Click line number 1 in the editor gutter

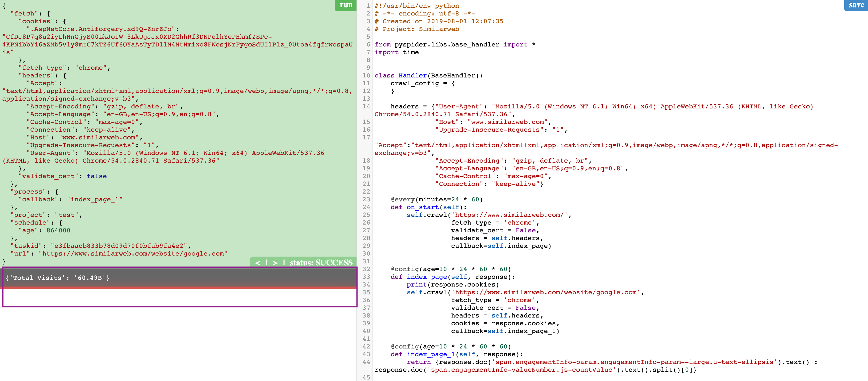point(368,6)
